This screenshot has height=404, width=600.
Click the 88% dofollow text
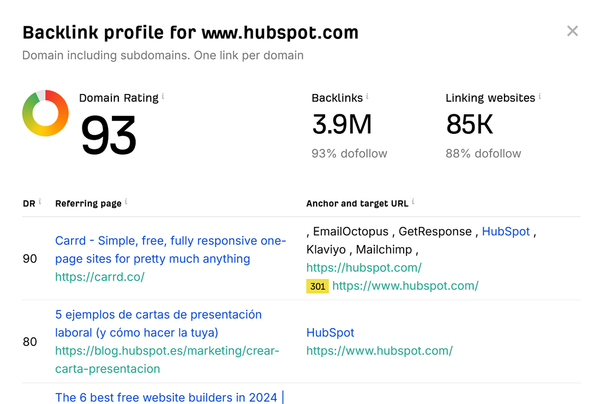click(x=483, y=154)
